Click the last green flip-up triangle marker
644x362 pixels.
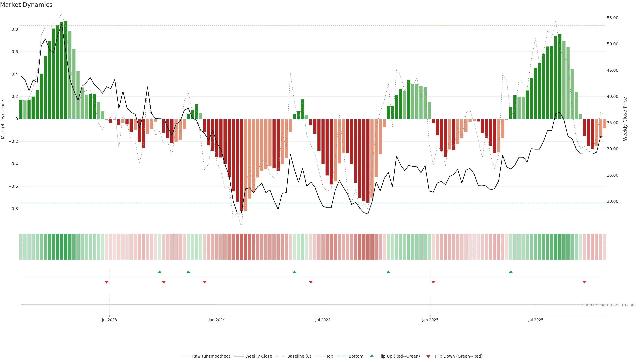coord(511,272)
